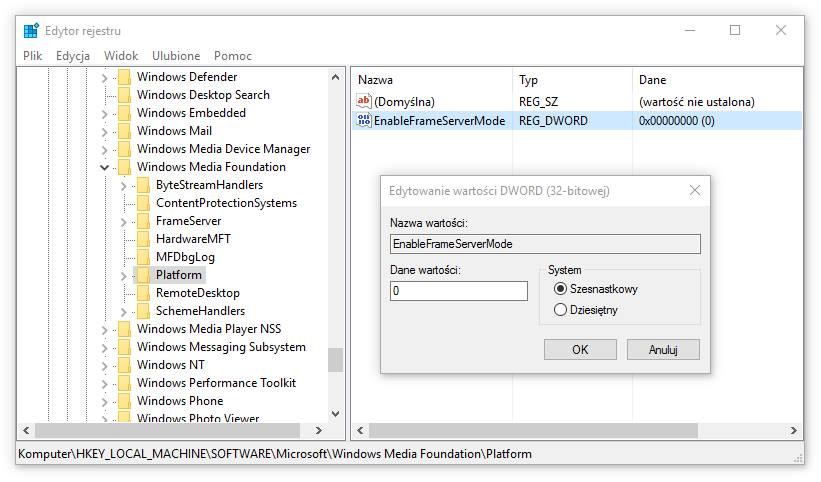
Task: Expand the SchemeHandlers subkey
Action: (x=124, y=312)
